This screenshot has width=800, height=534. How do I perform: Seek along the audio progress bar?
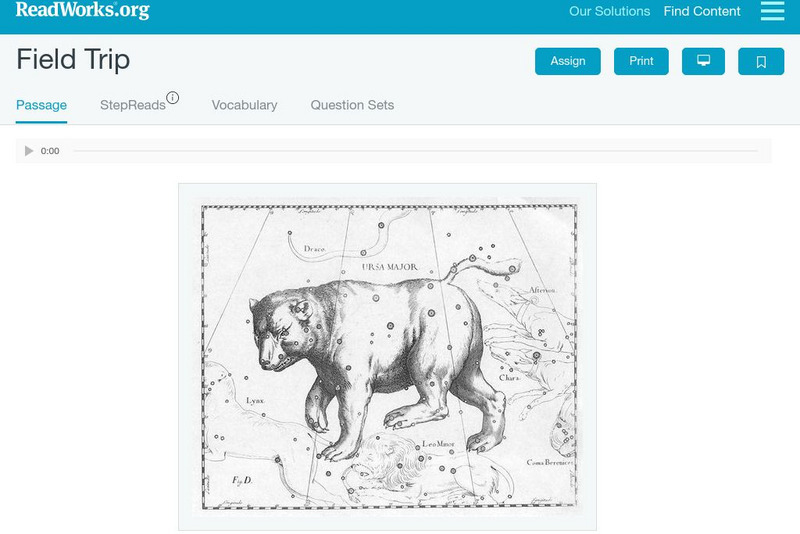pyautogui.click(x=415, y=151)
